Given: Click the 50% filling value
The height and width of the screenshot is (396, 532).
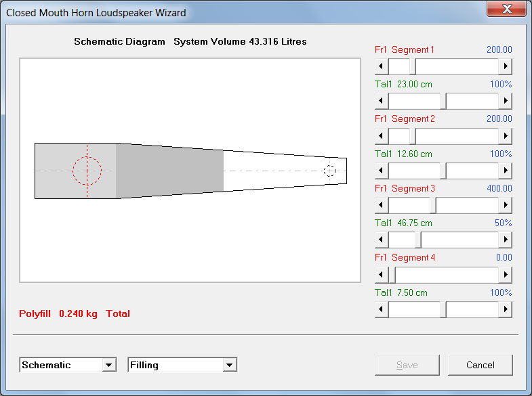Looking at the screenshot, I should pyautogui.click(x=503, y=223).
